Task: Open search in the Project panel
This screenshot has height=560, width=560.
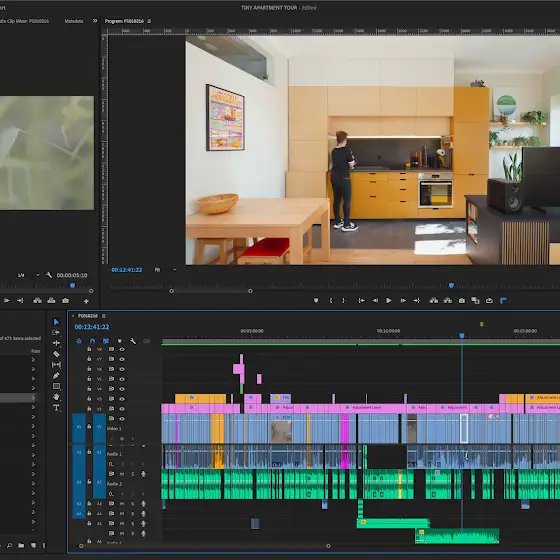Action: (x=9, y=545)
